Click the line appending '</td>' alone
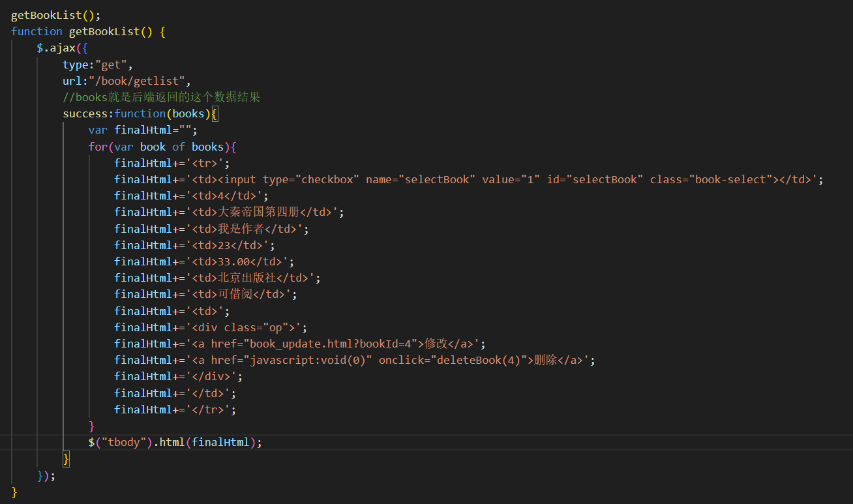Screen dimensions: 853x504 click(175, 393)
